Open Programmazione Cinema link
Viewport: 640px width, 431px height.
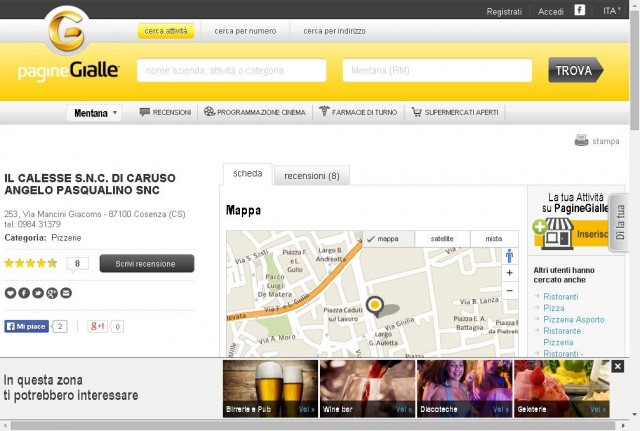(x=261, y=112)
